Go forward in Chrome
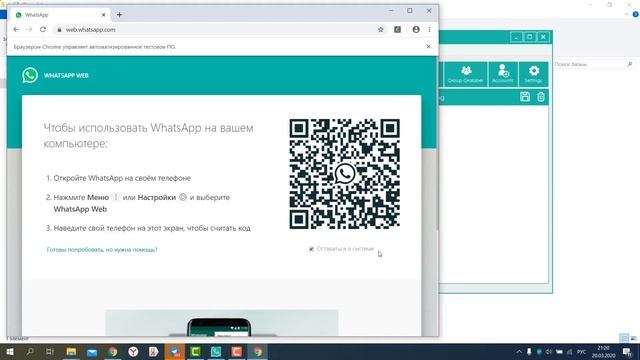 (x=29, y=29)
